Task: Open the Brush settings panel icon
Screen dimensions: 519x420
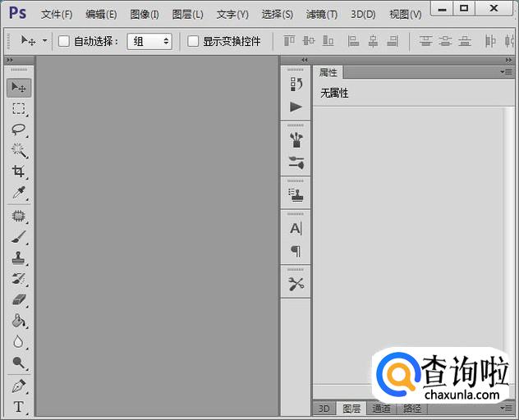Action: point(296,162)
